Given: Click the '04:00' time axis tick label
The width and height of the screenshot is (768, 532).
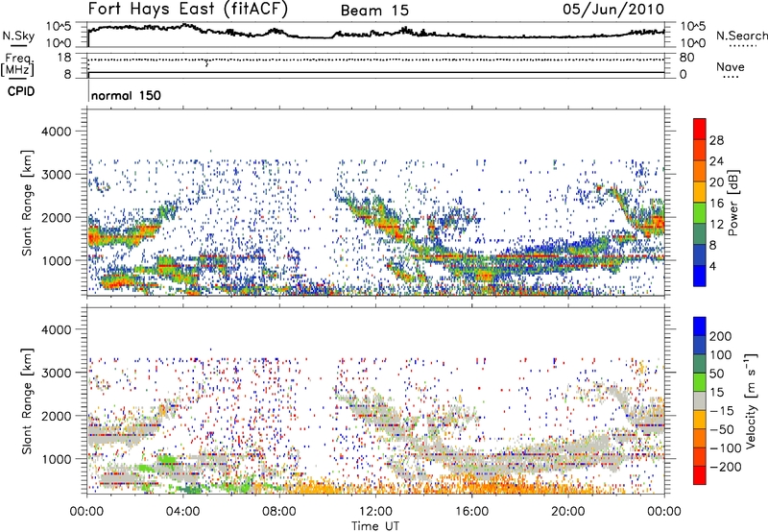Looking at the screenshot, I should coord(183,512).
